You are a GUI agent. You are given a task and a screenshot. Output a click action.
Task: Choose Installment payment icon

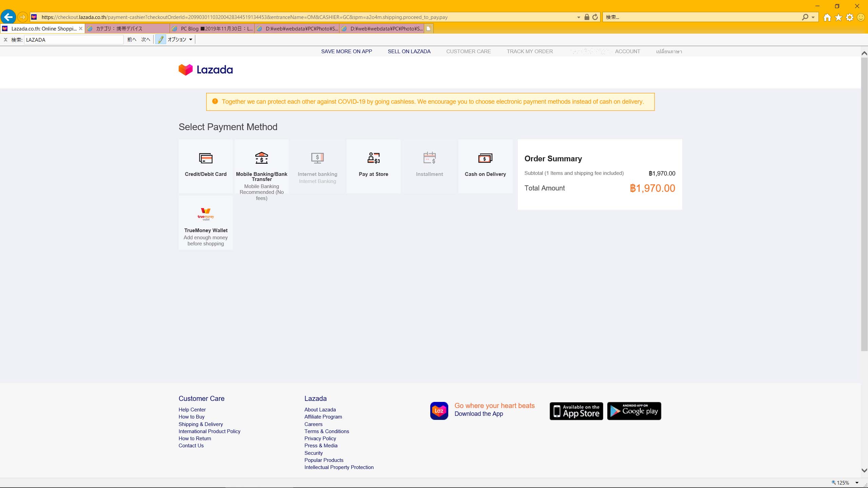tap(429, 158)
